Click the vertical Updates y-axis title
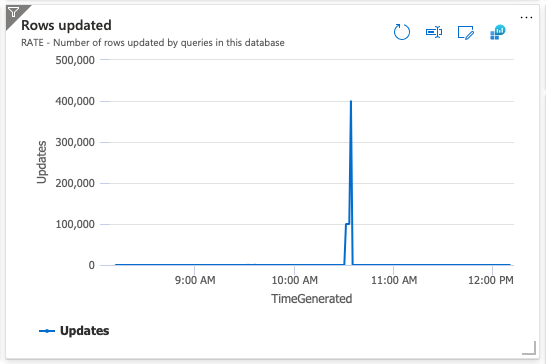Image resolution: width=546 pixels, height=364 pixels. pyautogui.click(x=42, y=162)
